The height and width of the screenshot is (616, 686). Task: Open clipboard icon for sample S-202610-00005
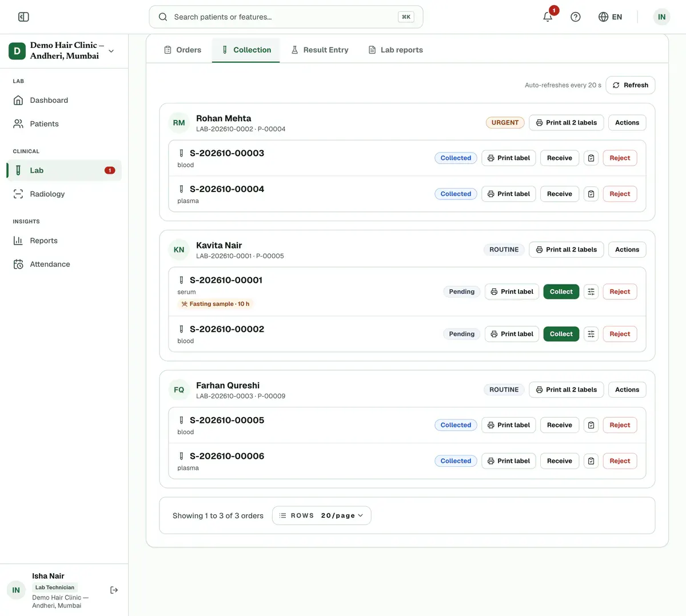tap(591, 425)
